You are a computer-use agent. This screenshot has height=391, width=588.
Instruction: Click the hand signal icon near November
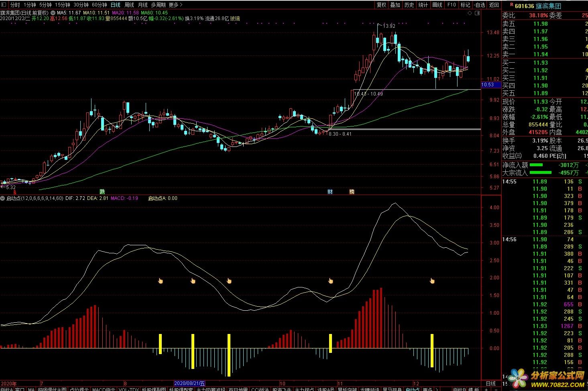coord(331,281)
